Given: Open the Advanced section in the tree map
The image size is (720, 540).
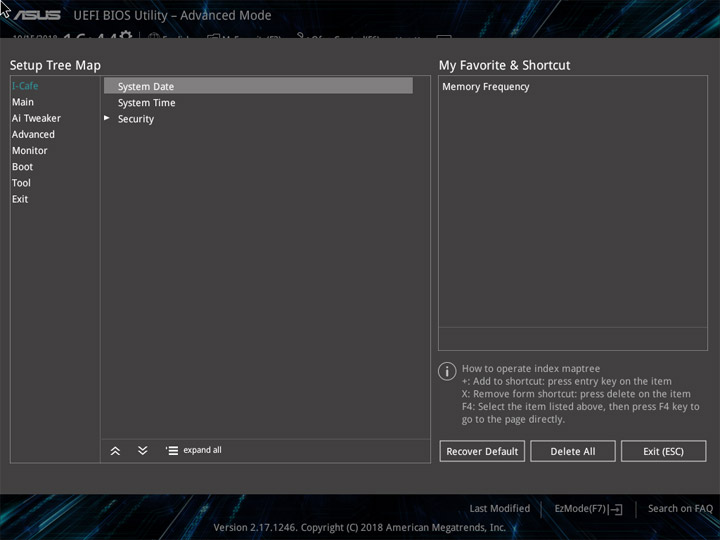Looking at the screenshot, I should (33, 134).
